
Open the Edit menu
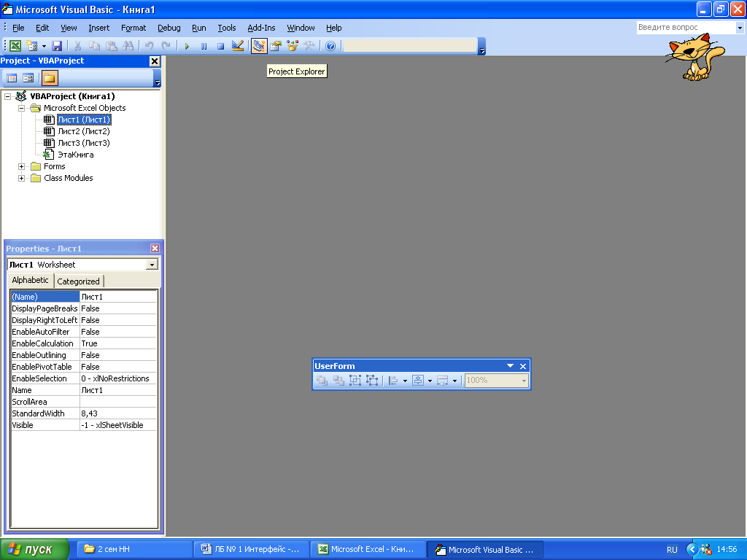[x=42, y=28]
